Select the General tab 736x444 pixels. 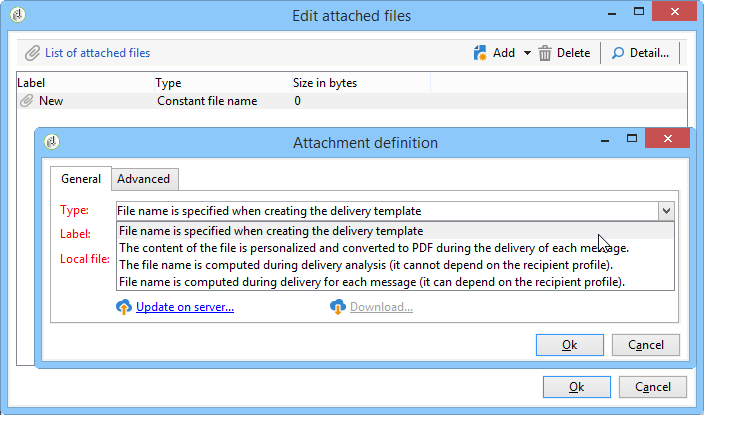click(81, 179)
